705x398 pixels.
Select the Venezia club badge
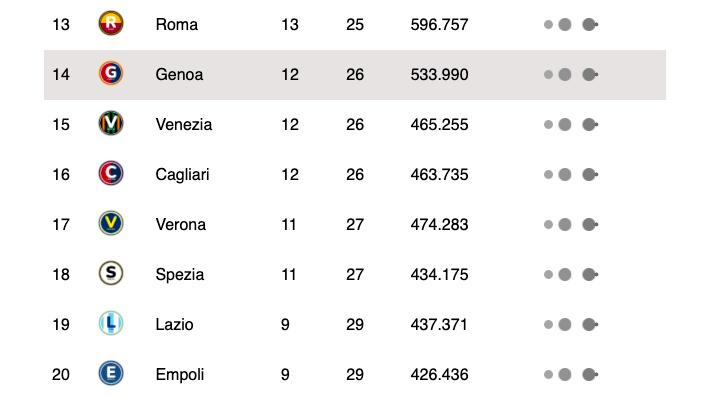click(111, 123)
